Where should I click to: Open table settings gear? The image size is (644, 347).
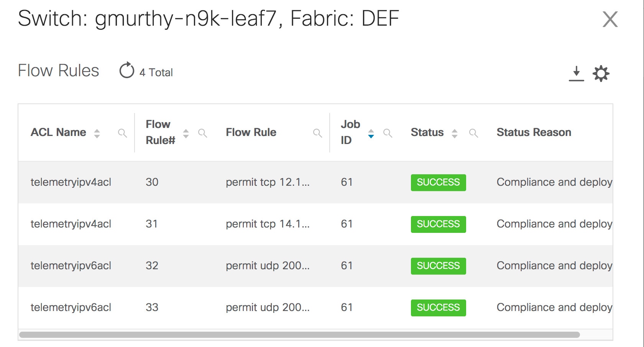(601, 73)
